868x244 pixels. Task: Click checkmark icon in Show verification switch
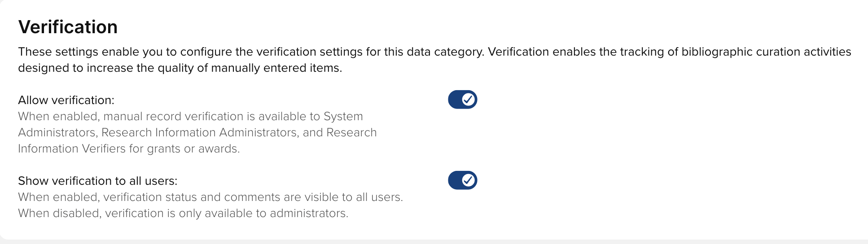pos(469,180)
